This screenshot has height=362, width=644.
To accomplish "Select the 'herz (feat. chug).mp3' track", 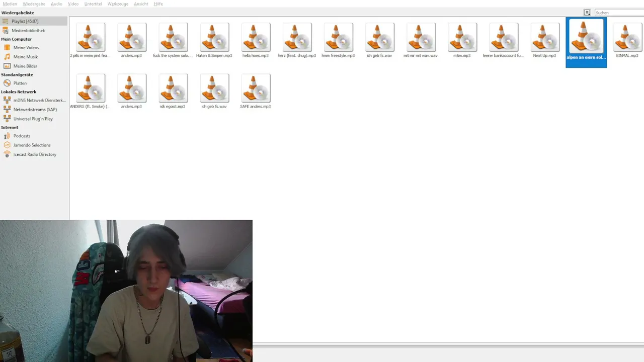I will click(x=297, y=40).
